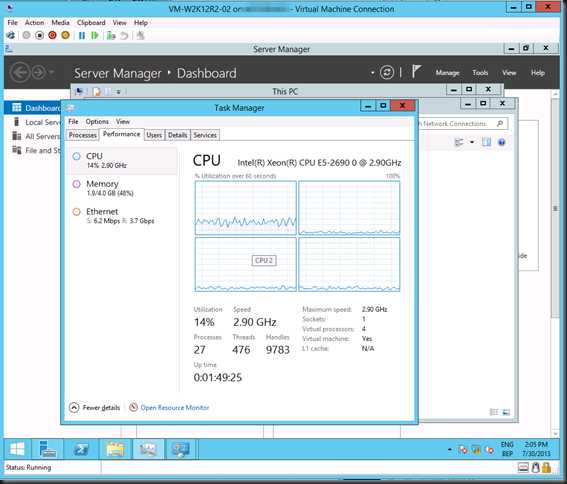Click the Enhanced Session icon in VM toolbar
The image size is (567, 484).
point(141,35)
